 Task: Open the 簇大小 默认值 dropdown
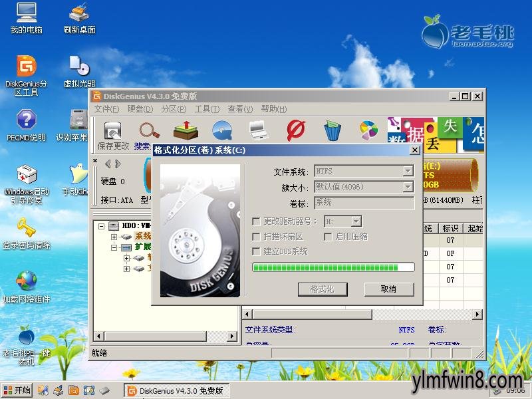(x=408, y=187)
